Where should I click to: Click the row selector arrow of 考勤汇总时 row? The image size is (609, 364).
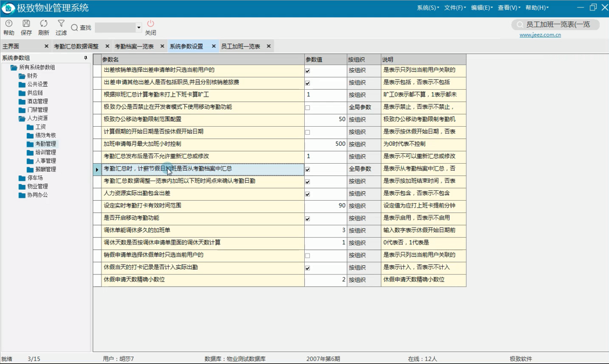pos(97,169)
